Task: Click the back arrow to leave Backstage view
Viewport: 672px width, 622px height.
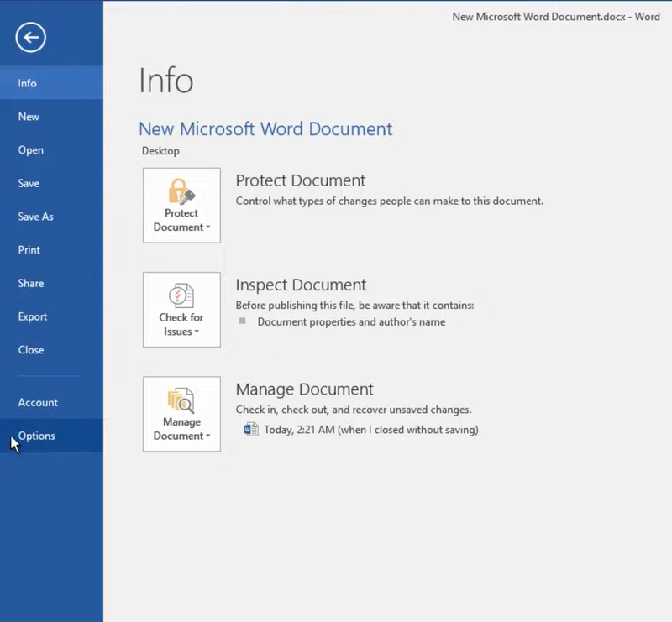Action: coord(30,38)
